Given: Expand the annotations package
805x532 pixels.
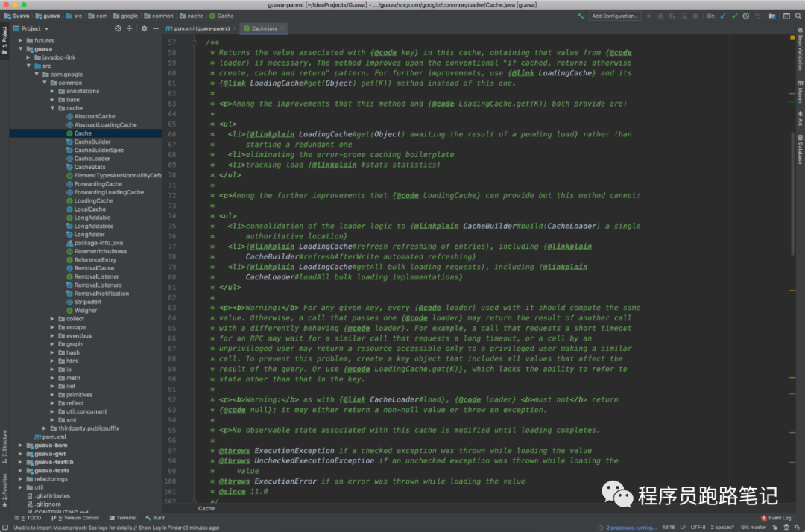Looking at the screenshot, I should 52,92.
